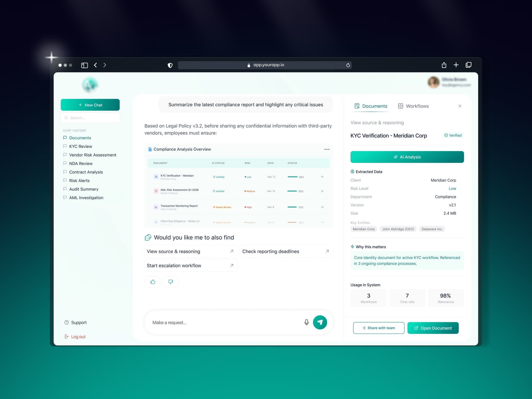This screenshot has height=399, width=532.
Task: Open the browser share icon
Action: tap(444, 65)
